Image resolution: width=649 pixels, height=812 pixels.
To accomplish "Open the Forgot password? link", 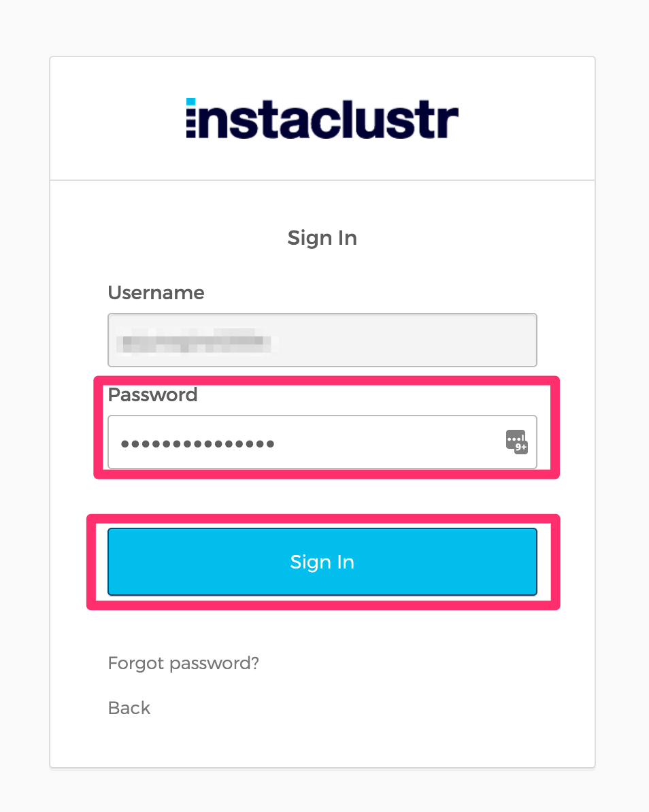I will 184,663.
